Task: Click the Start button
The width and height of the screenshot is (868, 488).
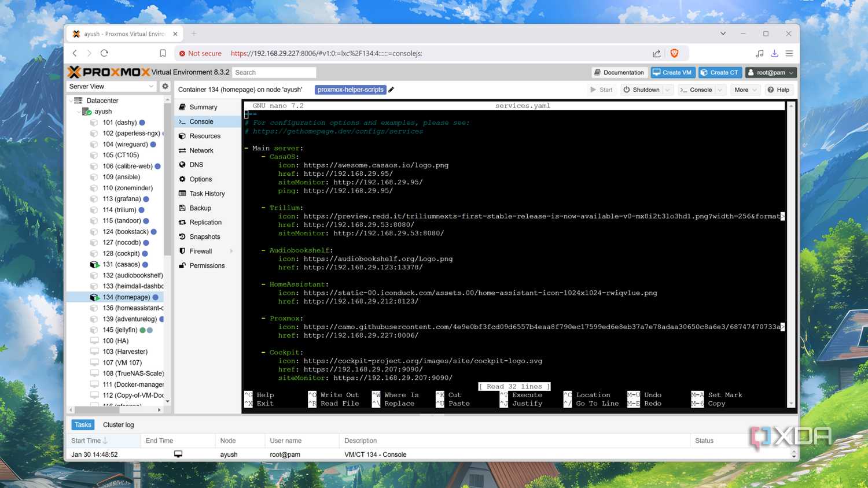Action: click(601, 90)
